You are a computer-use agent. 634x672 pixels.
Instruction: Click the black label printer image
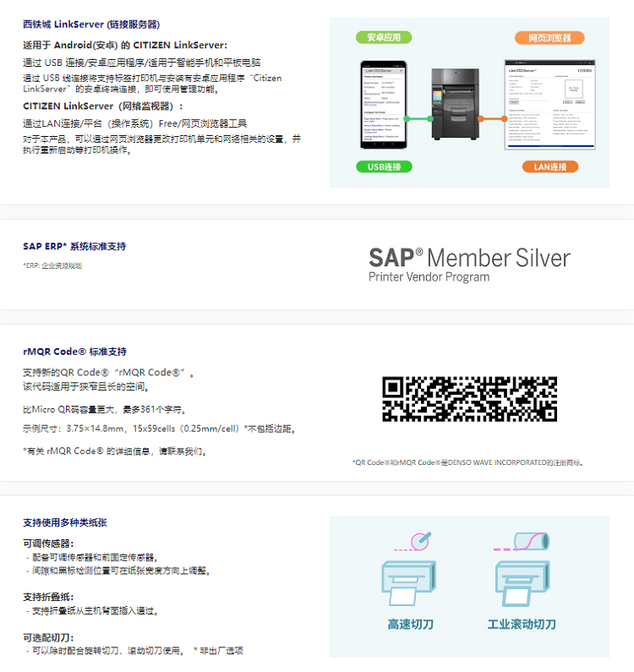pos(456,104)
